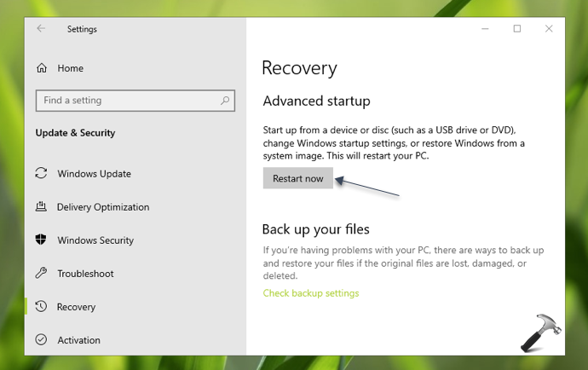588x370 pixels.
Task: Click the Windows Security shield icon
Action: (x=41, y=240)
